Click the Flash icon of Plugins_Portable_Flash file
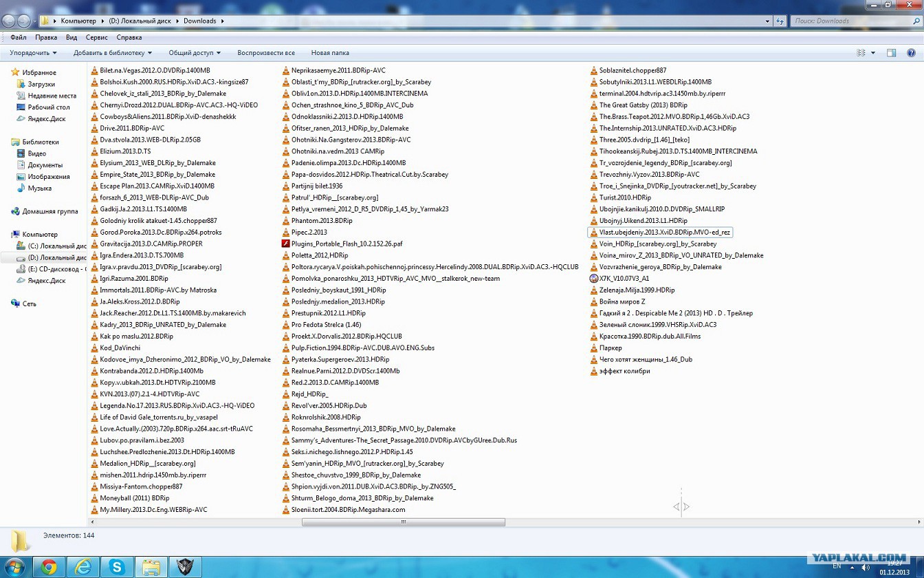The height and width of the screenshot is (578, 924). [x=286, y=244]
